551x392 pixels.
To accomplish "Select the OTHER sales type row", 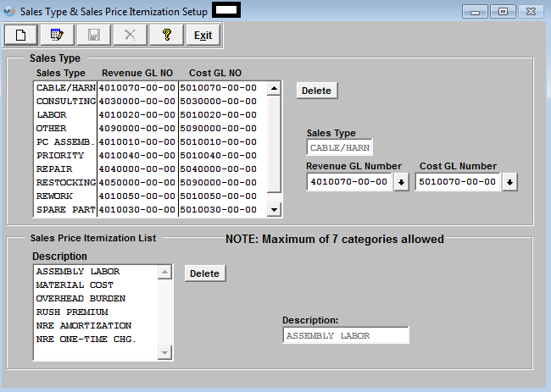I will tap(66, 129).
